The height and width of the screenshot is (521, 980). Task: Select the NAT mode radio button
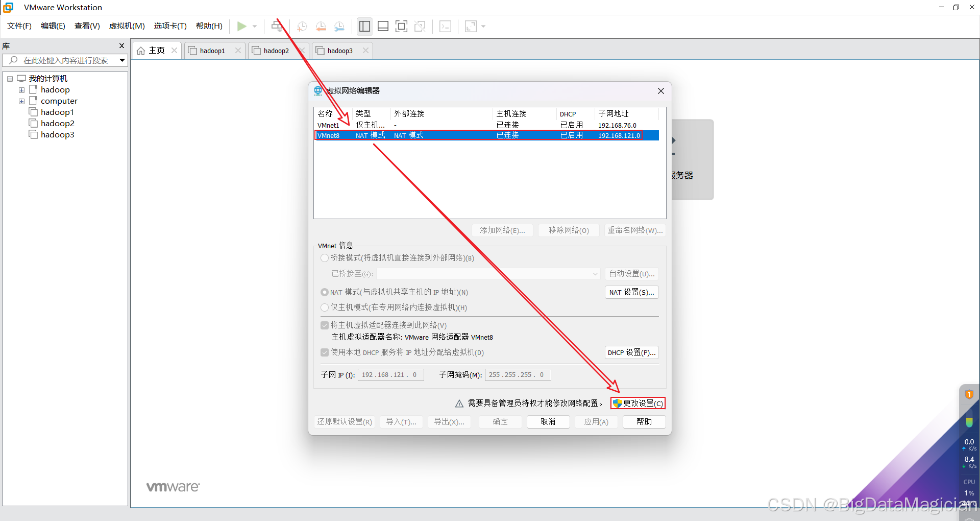325,292
